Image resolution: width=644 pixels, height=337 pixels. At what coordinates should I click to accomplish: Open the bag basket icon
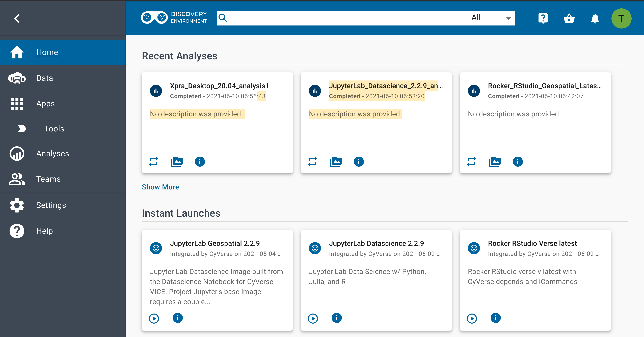click(569, 18)
